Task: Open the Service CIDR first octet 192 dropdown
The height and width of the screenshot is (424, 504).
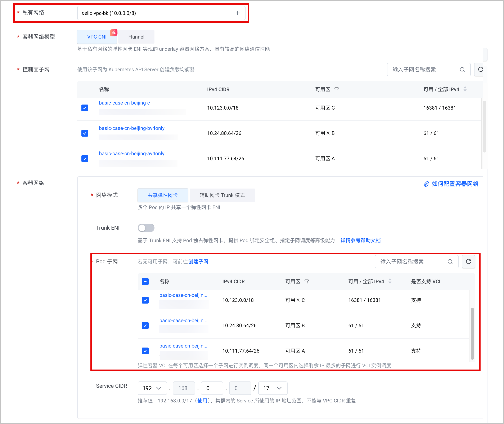Action: (152, 388)
